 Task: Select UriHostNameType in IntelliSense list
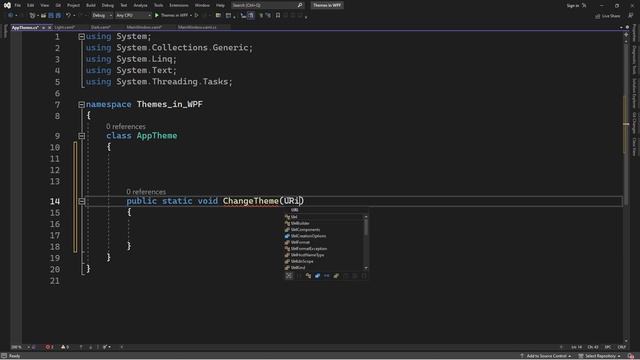(324, 255)
